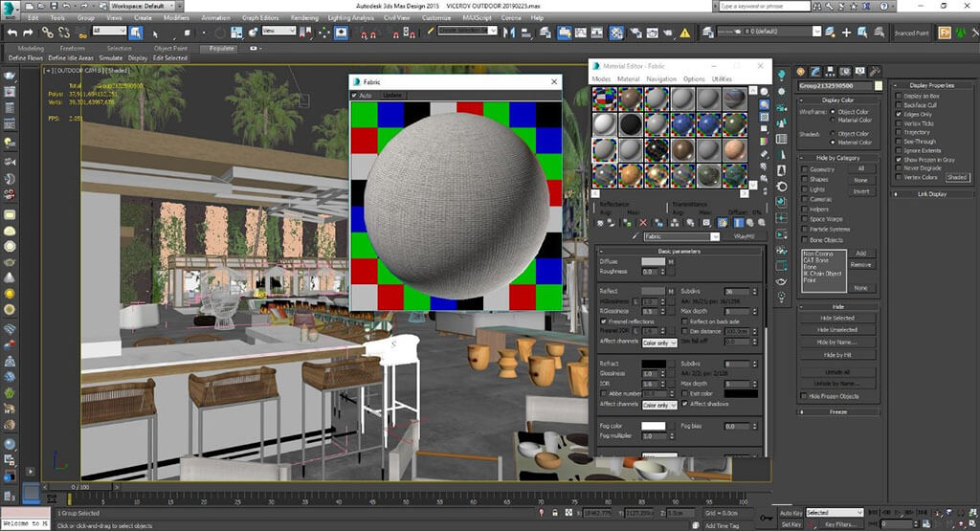980x531 pixels.
Task: Click the Unhide All button
Action: coord(835,372)
